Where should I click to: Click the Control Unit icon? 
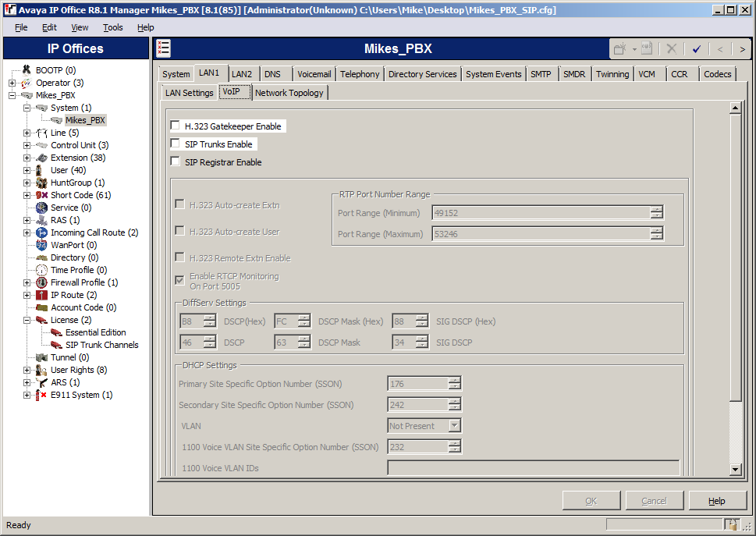pyautogui.click(x=42, y=145)
